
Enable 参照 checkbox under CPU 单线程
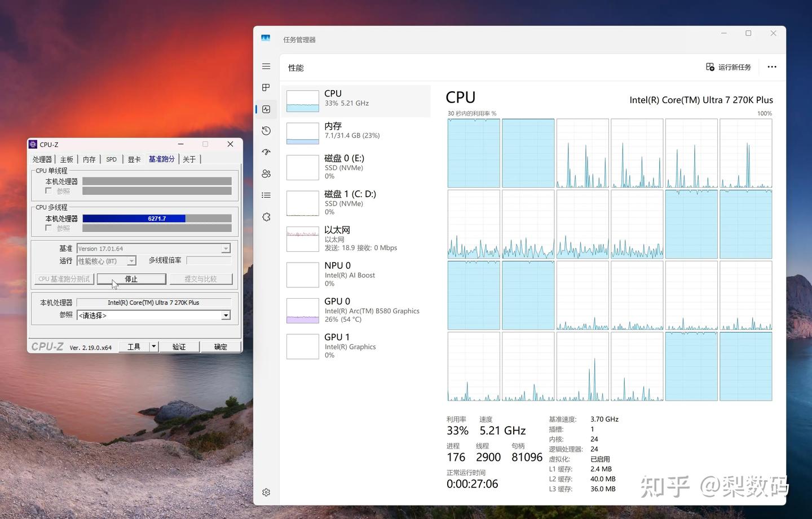48,190
